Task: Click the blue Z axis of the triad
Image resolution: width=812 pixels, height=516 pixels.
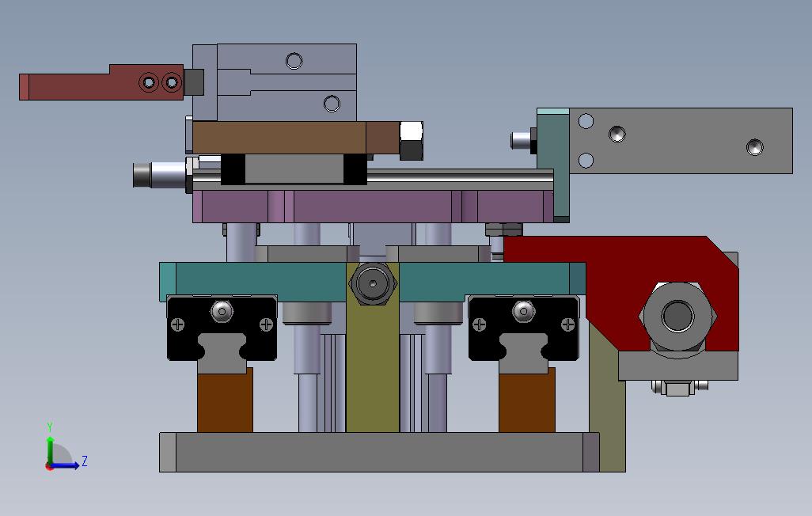Action: [65, 465]
